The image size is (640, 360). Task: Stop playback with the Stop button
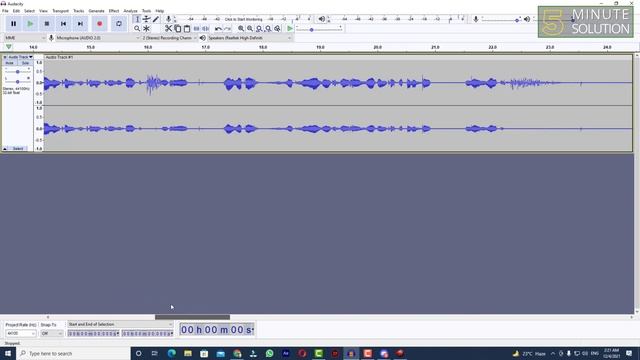[47, 24]
